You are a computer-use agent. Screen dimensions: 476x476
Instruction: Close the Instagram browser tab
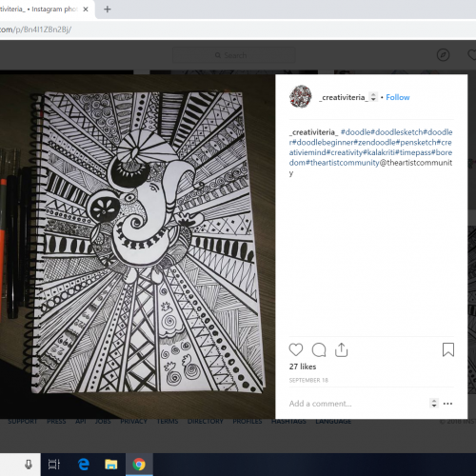(x=86, y=10)
